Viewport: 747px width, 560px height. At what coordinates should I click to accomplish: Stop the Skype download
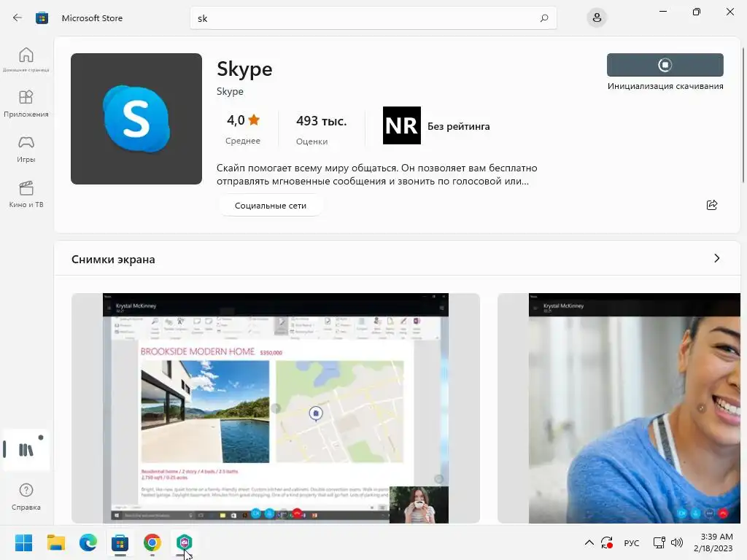(x=665, y=65)
